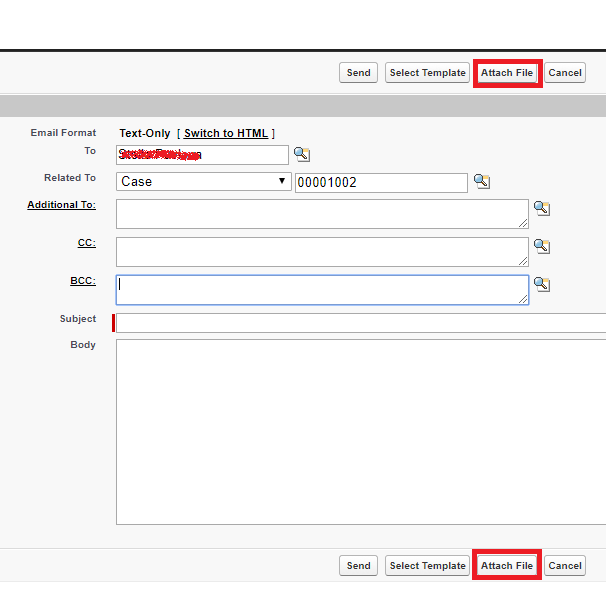This screenshot has height=602, width=606.
Task: Focus the BCC text area
Action: [322, 290]
